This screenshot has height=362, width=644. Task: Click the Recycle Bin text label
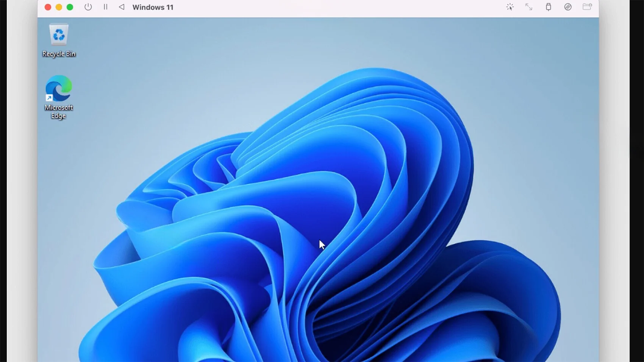point(59,54)
